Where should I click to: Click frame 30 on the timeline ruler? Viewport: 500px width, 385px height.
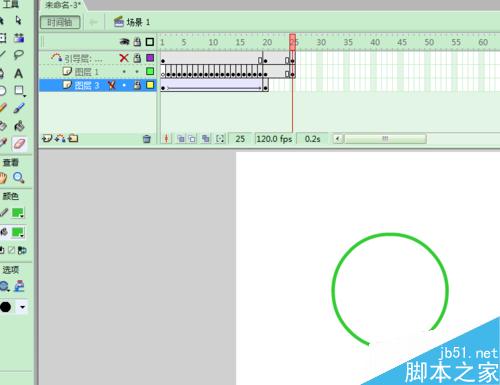(321, 42)
